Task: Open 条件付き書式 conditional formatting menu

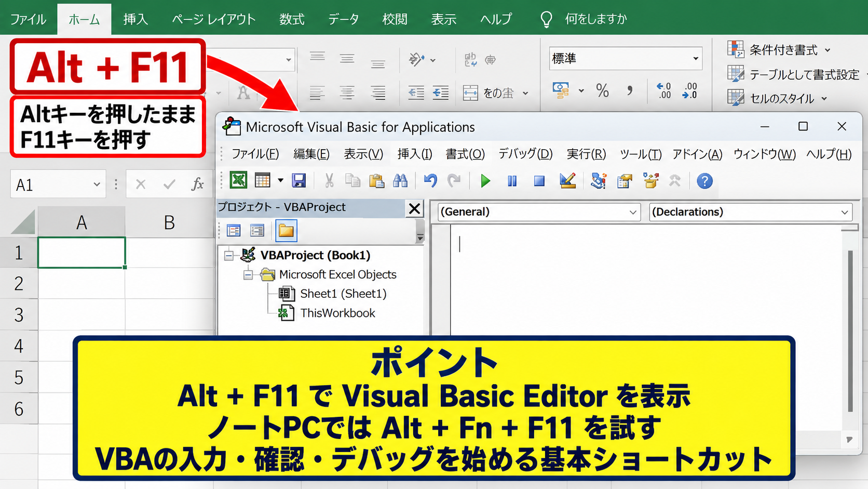Action: click(x=779, y=50)
